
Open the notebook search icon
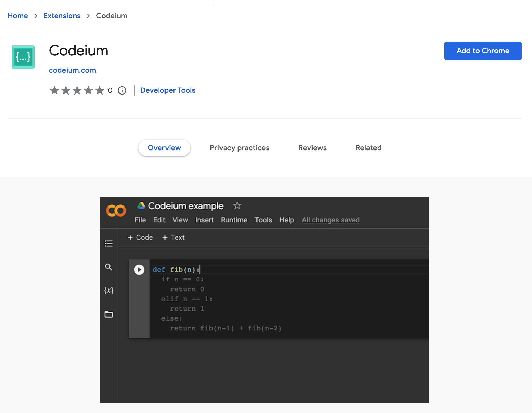[109, 267]
